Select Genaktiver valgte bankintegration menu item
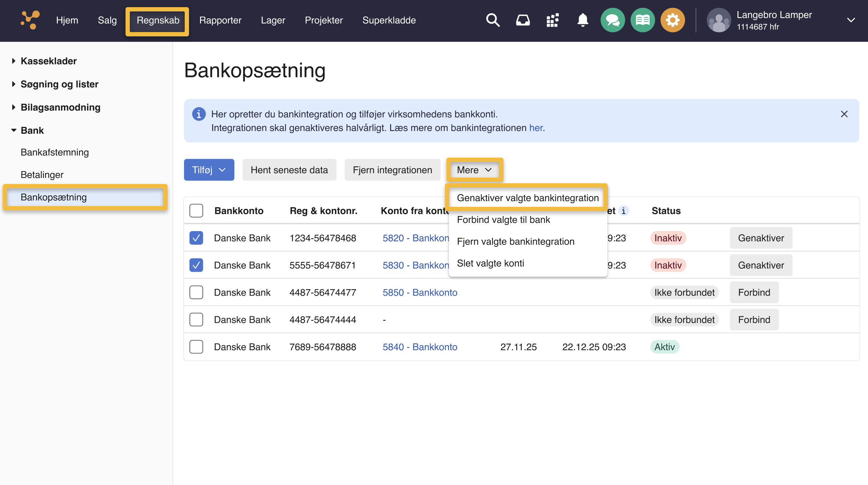The image size is (868, 485). pyautogui.click(x=527, y=198)
